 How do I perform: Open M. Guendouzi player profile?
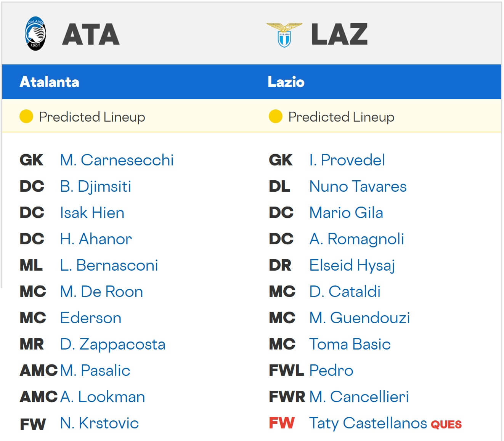360,318
